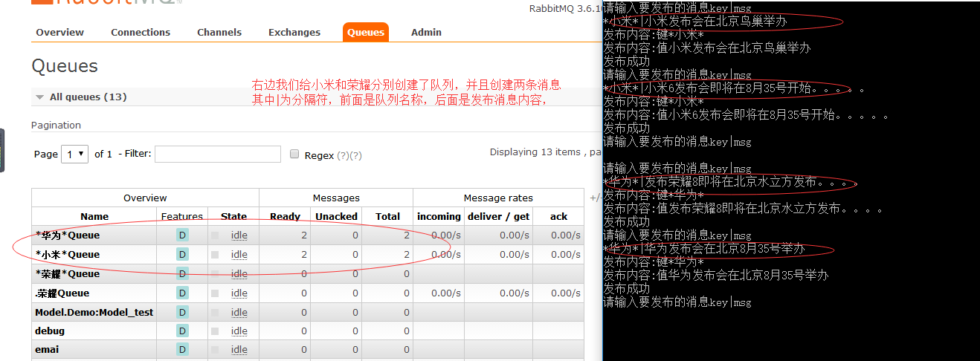The image size is (980, 361).
Task: Focus the Filter text field
Action: click(x=218, y=154)
